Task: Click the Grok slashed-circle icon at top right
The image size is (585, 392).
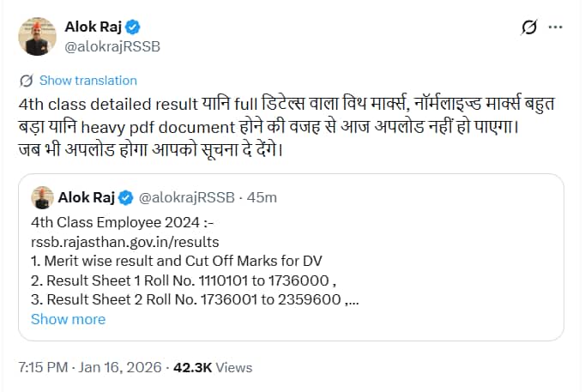Action: (529, 27)
